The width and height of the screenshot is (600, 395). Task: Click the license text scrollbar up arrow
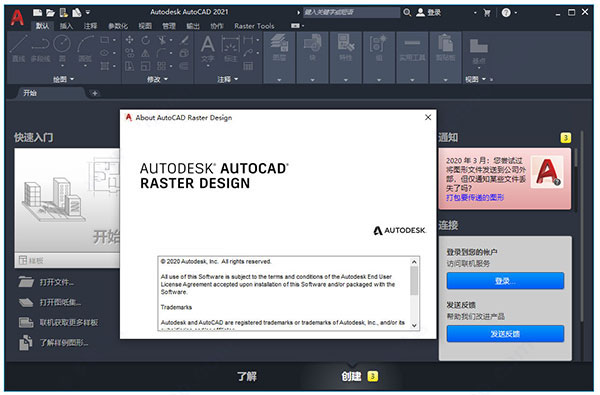click(414, 262)
